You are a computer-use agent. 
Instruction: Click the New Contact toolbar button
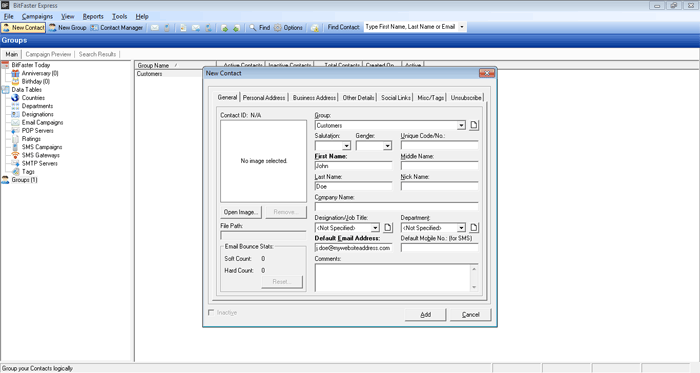pos(23,28)
